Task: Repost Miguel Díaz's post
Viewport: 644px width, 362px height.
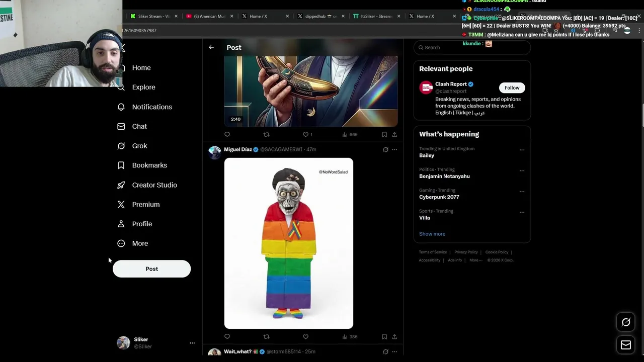Action: (x=266, y=336)
